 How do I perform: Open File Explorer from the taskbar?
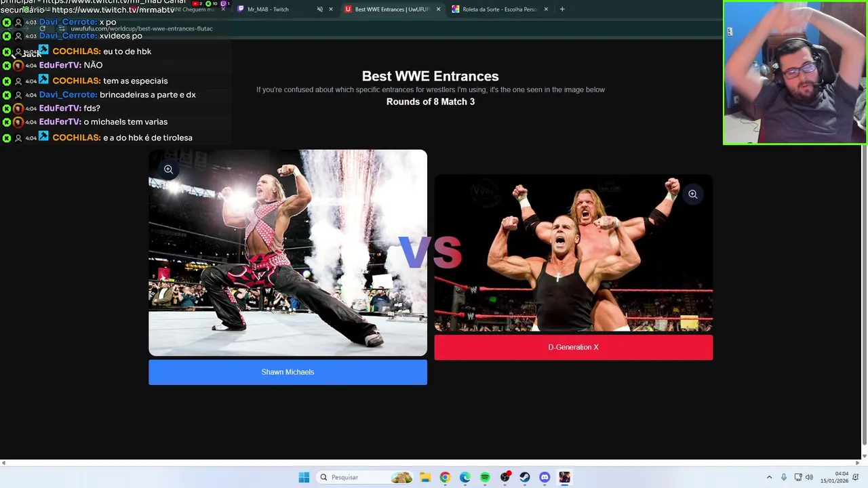(425, 477)
